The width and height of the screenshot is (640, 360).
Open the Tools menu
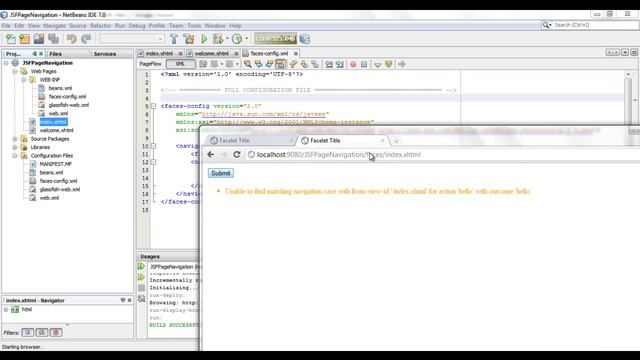pos(194,26)
